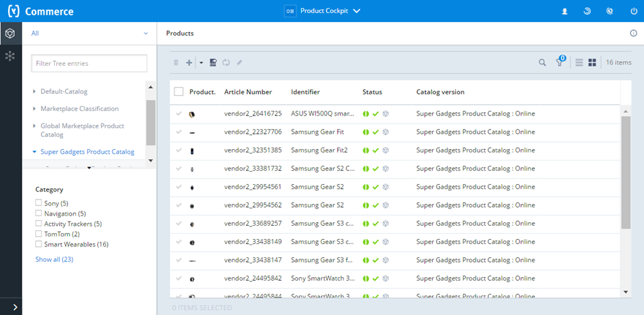The width and height of the screenshot is (644, 315).
Task: Click the plus icon to create product
Action: point(189,62)
